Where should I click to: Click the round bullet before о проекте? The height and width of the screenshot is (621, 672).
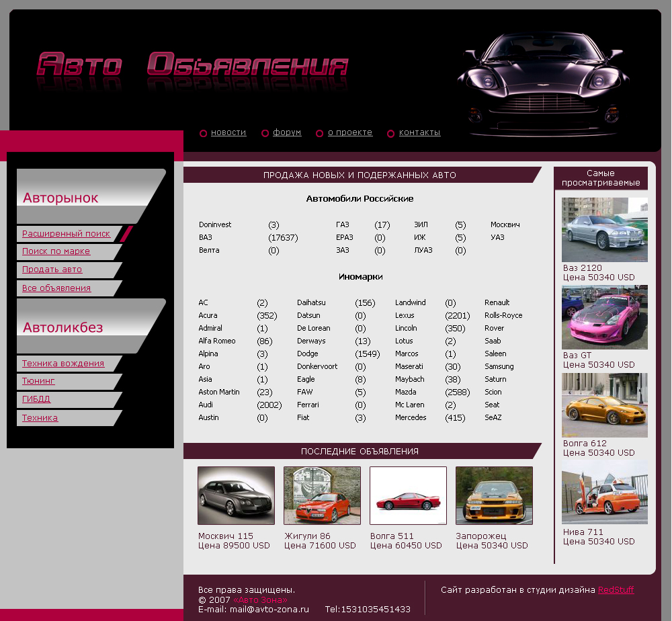tap(319, 133)
